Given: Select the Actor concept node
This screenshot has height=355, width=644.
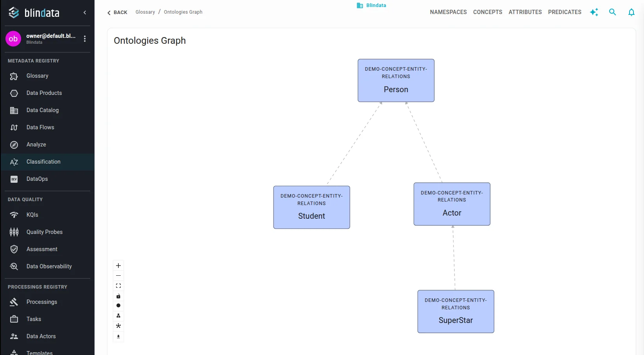Looking at the screenshot, I should click(x=452, y=204).
